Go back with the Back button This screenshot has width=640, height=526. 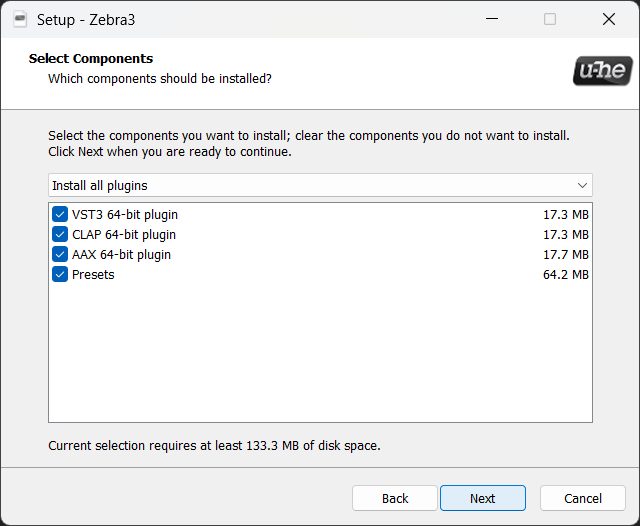395,498
